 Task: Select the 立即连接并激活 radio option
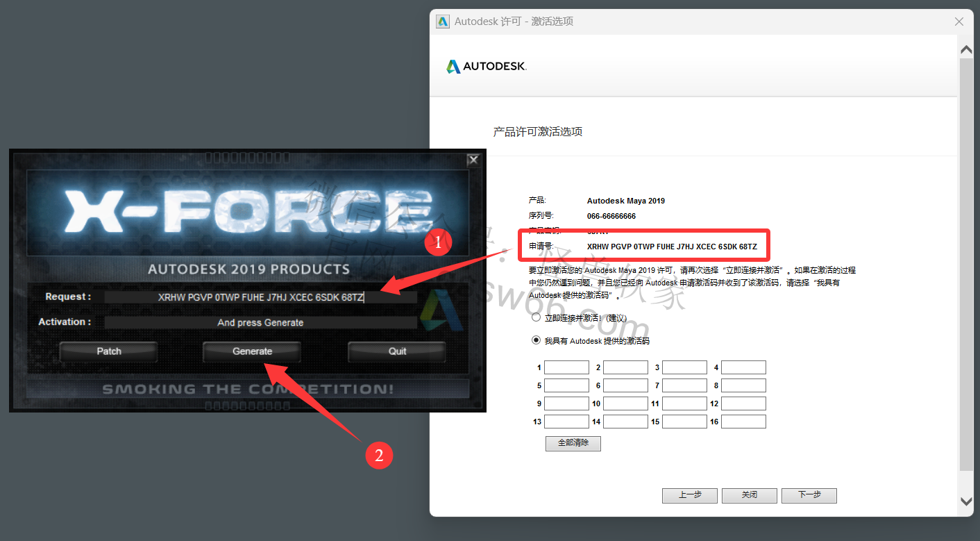coord(536,317)
